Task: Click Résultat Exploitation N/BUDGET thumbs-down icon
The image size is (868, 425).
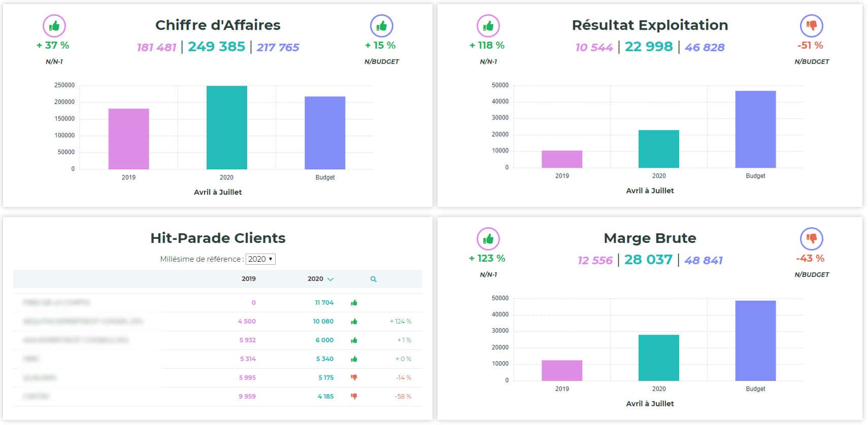Action: (x=811, y=26)
